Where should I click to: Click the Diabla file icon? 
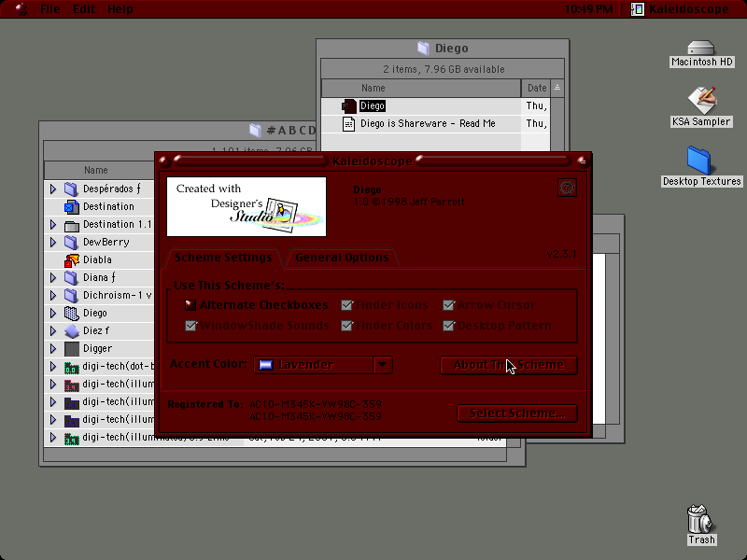tap(72, 260)
